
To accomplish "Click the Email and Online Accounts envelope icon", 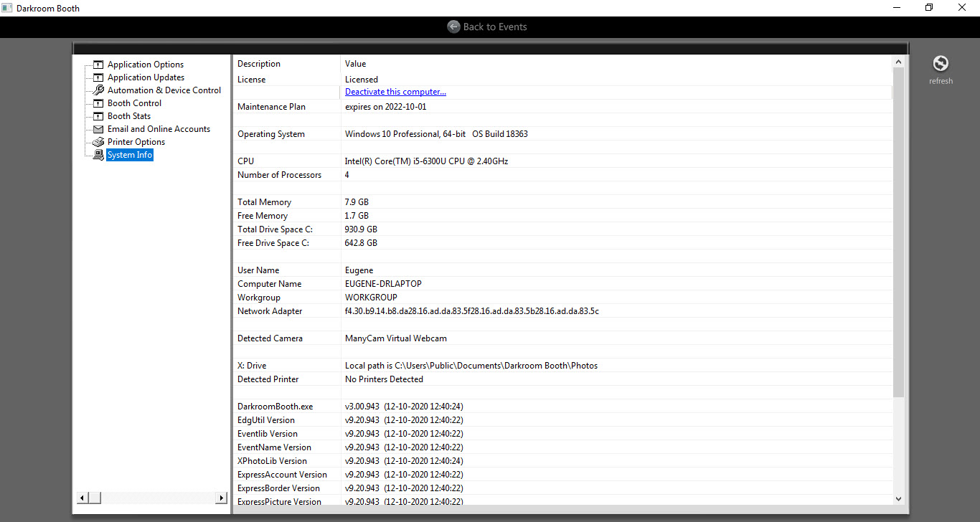I will 98,129.
